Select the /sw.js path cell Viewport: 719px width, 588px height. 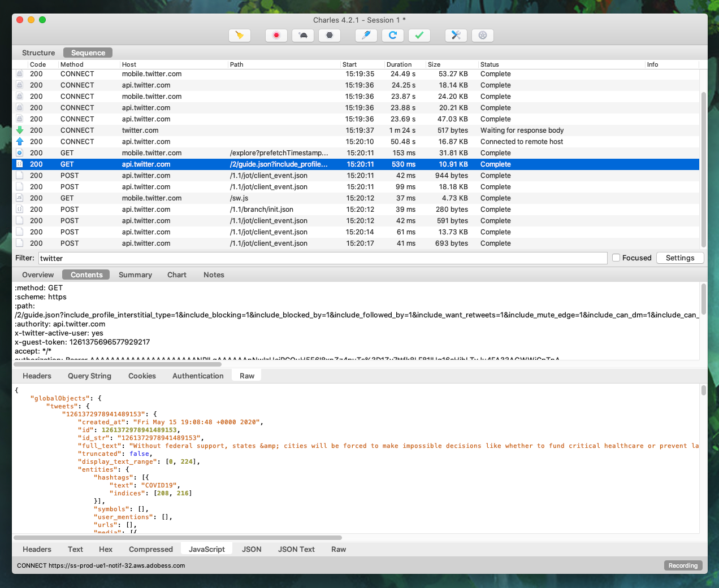[239, 198]
